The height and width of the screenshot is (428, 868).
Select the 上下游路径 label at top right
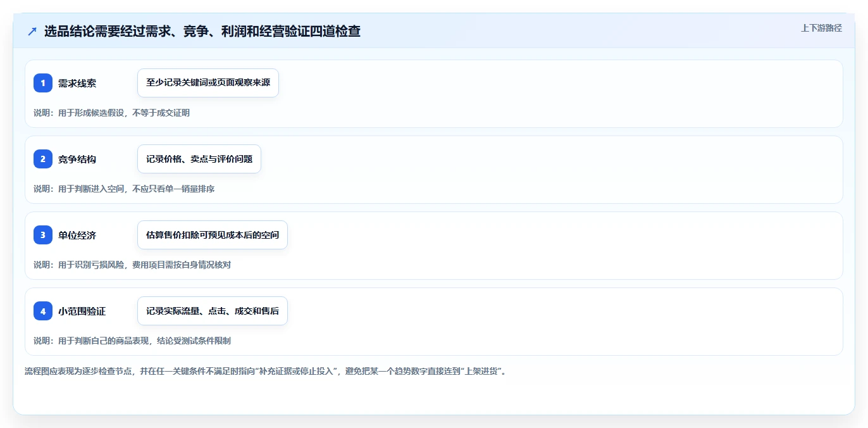[821, 28]
